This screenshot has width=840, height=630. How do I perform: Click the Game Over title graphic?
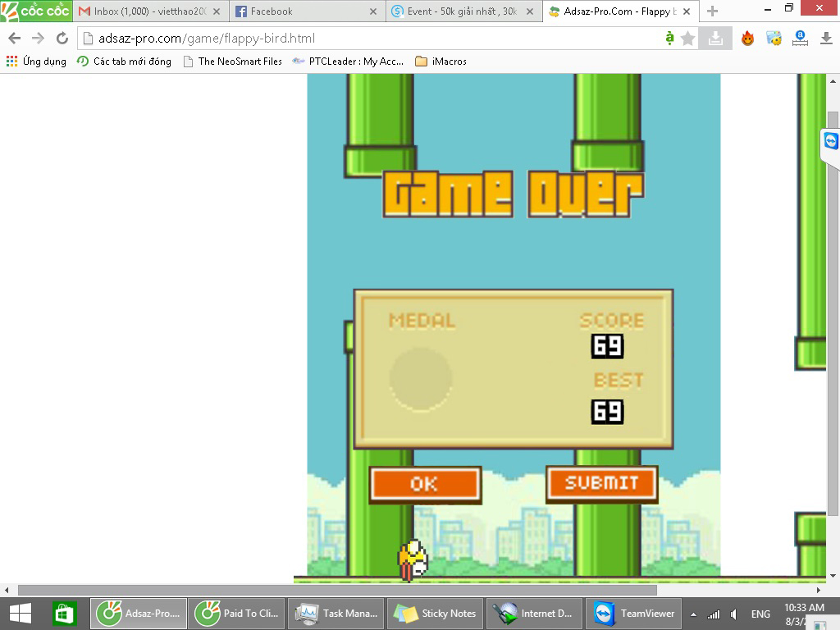coord(514,194)
